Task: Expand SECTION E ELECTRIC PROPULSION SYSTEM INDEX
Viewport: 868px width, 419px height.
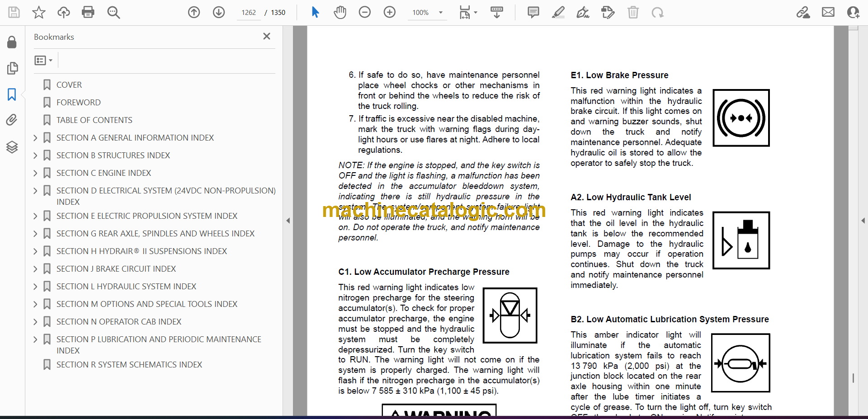Action: pos(35,216)
